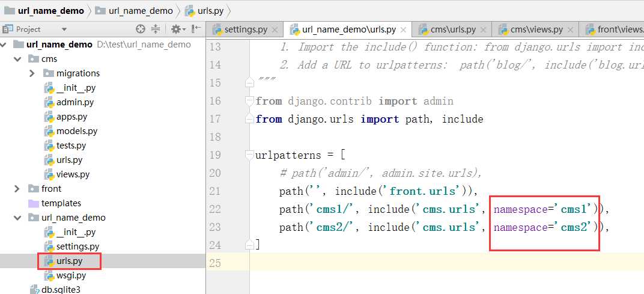This screenshot has width=644, height=294.
Task: Click 'cms2/' path string
Action: 332,227
